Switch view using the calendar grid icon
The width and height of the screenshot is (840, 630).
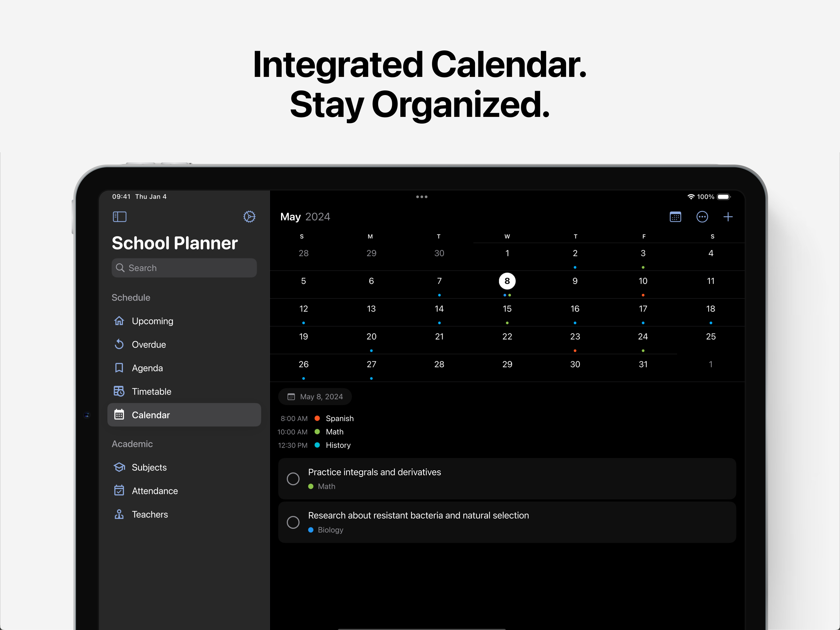(676, 217)
